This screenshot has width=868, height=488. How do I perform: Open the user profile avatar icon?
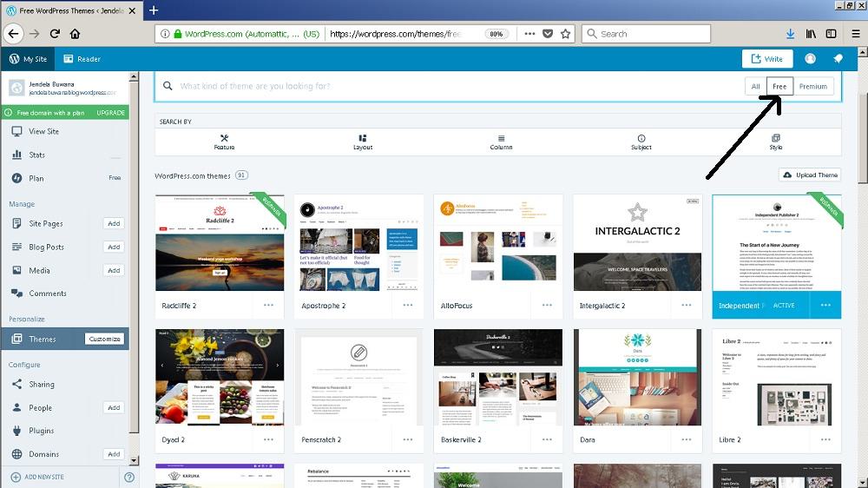(x=810, y=59)
